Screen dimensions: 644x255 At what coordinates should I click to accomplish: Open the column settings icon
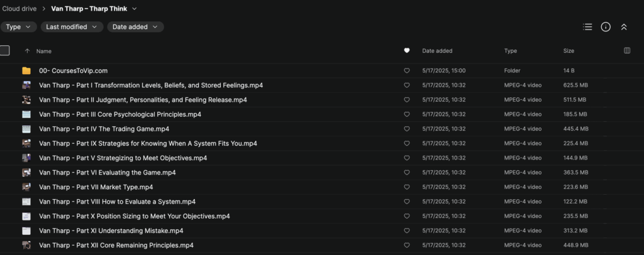pos(626,51)
